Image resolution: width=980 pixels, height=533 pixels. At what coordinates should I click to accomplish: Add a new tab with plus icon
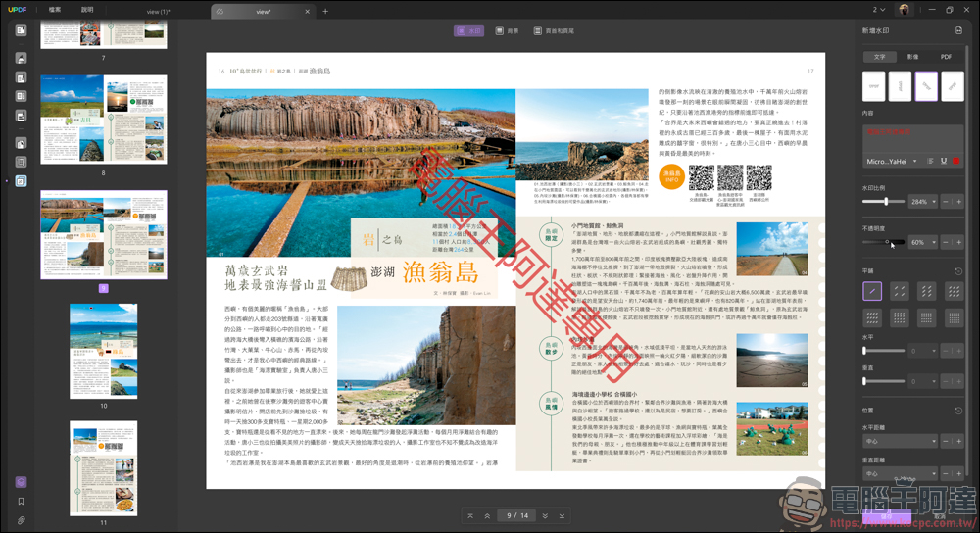point(325,11)
